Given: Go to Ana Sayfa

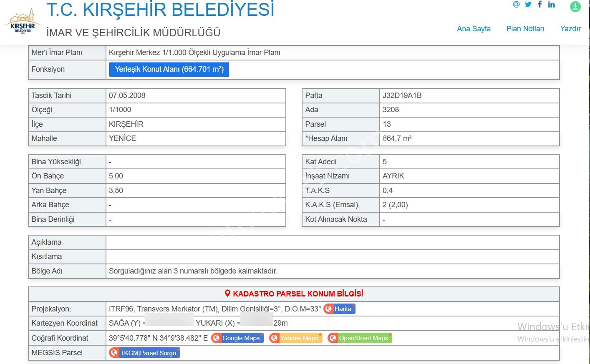Looking at the screenshot, I should [474, 29].
